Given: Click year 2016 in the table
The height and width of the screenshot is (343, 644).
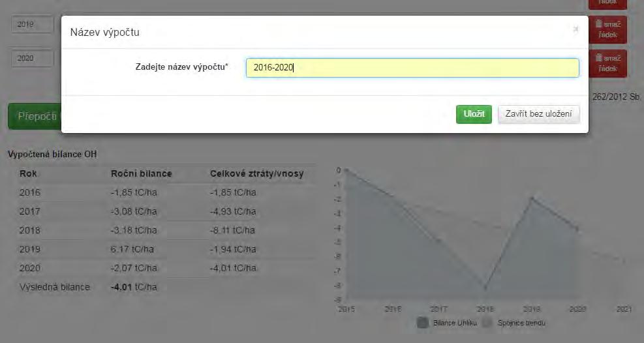Looking at the screenshot, I should 29,192.
